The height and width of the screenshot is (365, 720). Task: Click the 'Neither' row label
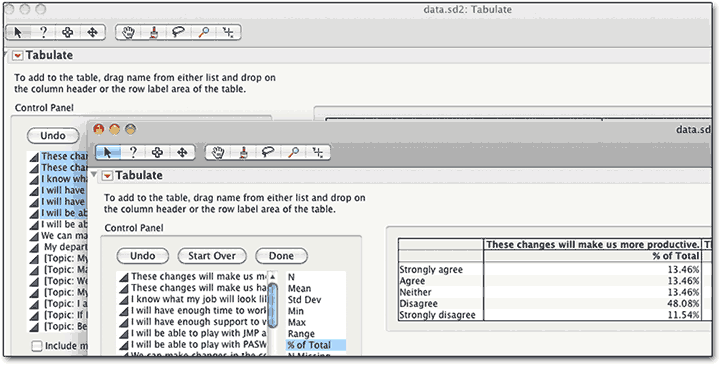click(x=415, y=292)
